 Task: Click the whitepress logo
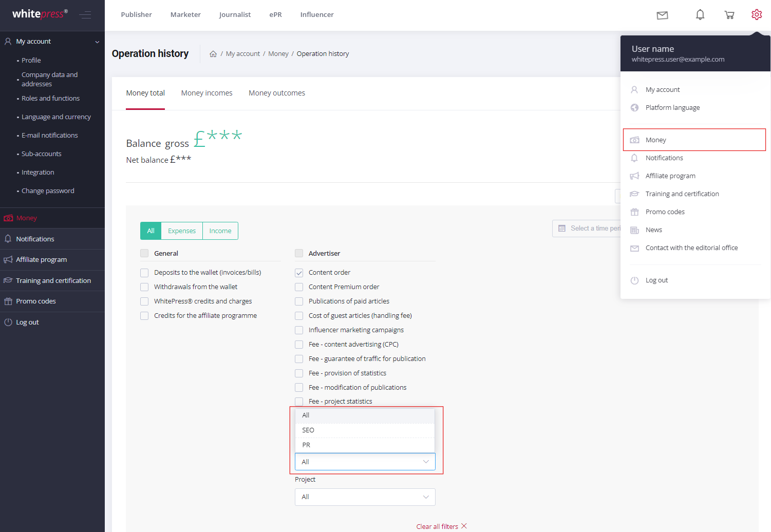(x=40, y=14)
